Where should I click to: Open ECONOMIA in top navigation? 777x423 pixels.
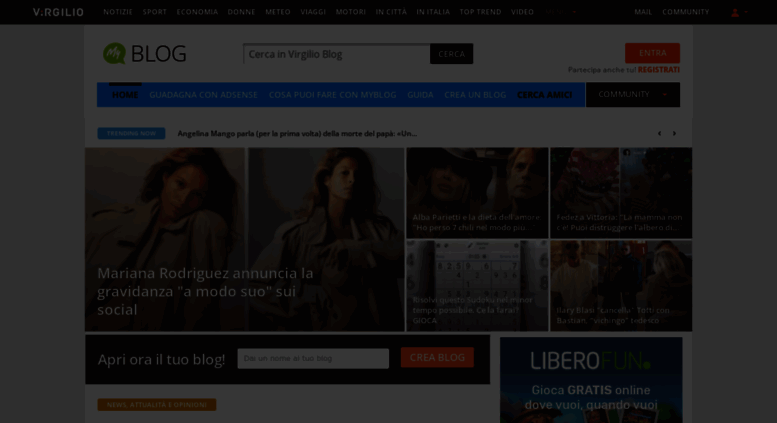197,12
